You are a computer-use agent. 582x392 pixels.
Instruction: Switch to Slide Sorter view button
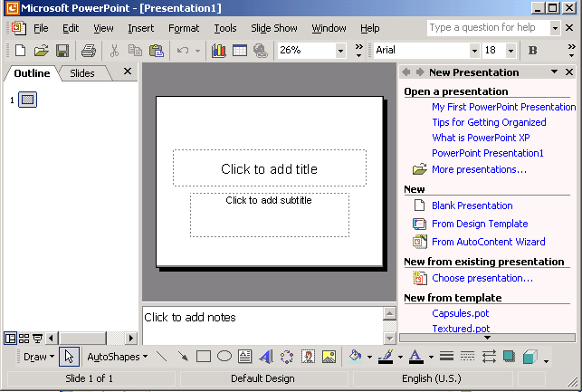[x=24, y=339]
